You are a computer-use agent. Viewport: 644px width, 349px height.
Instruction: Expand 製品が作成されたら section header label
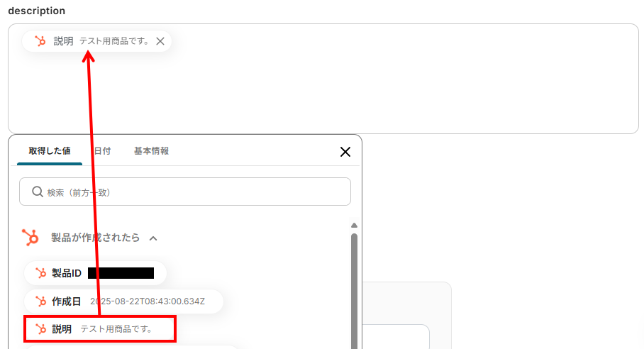[x=95, y=238]
